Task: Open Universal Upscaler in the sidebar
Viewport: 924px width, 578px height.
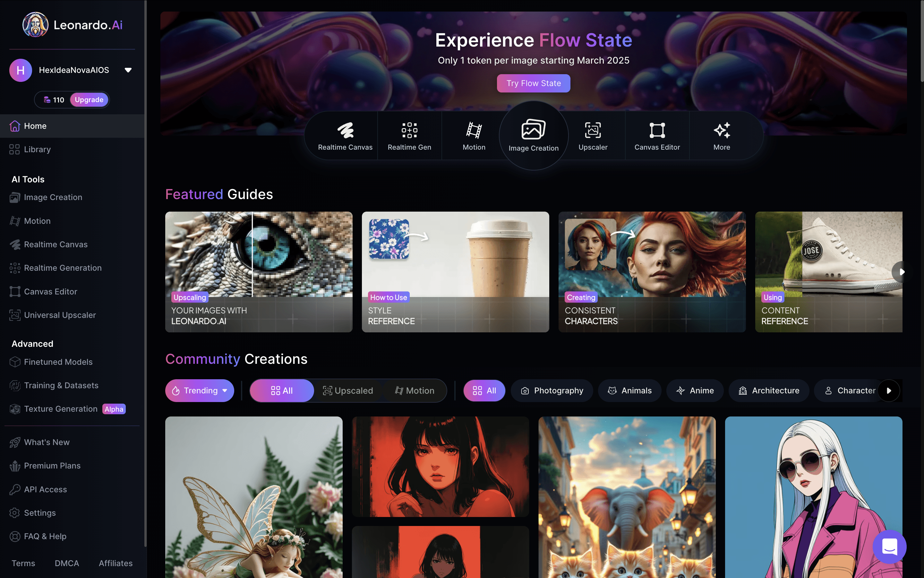Action: (72, 315)
